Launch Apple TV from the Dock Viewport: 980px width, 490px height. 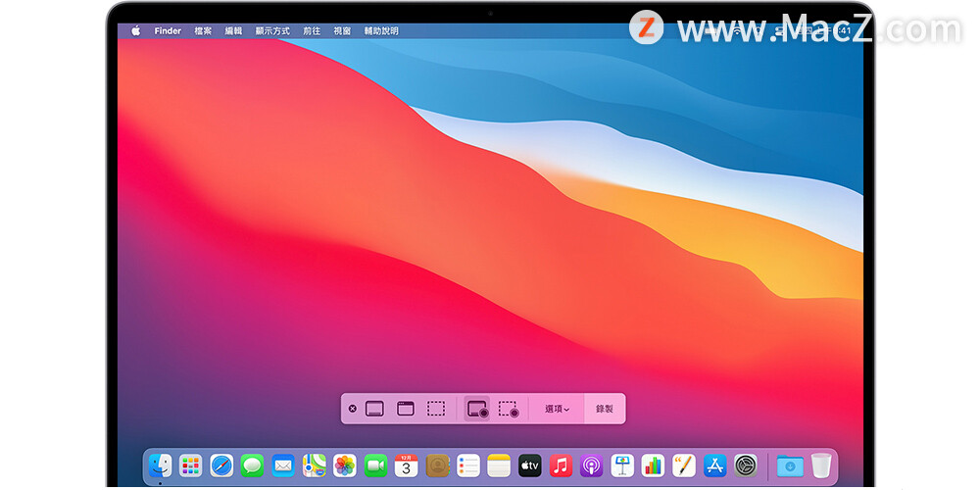tap(530, 465)
